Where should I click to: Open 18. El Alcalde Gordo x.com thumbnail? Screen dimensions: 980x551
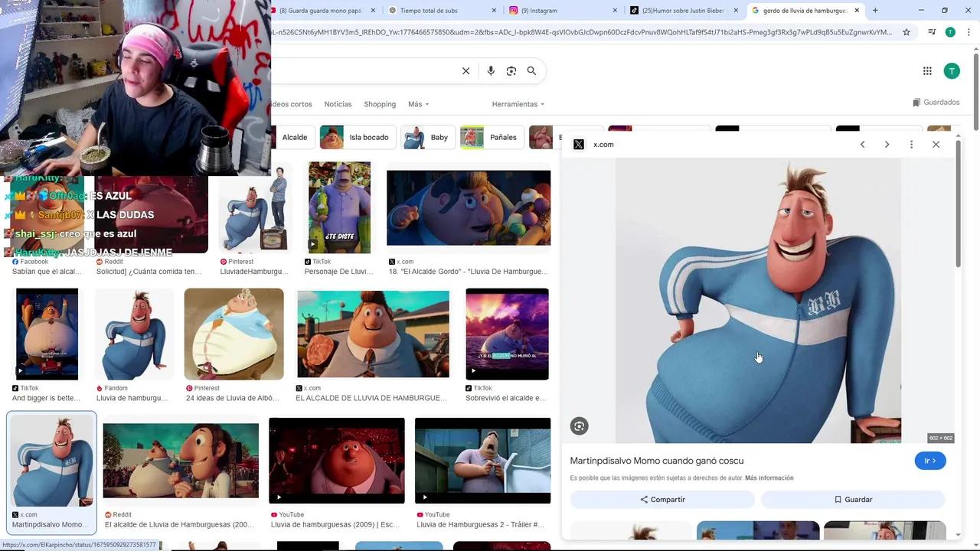point(469,207)
